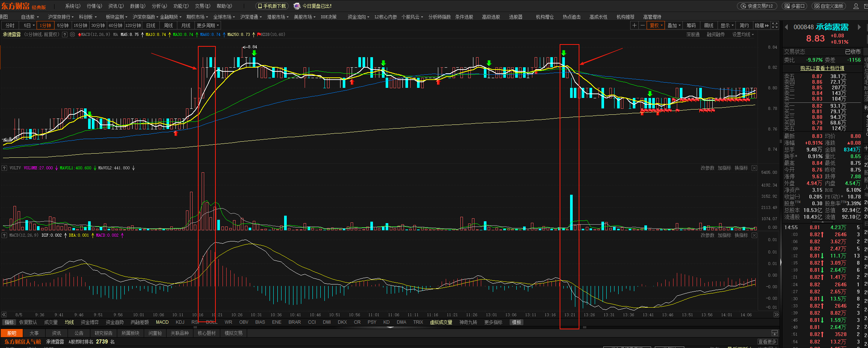
Task: Switch to 30分钟 period
Action: (x=98, y=25)
